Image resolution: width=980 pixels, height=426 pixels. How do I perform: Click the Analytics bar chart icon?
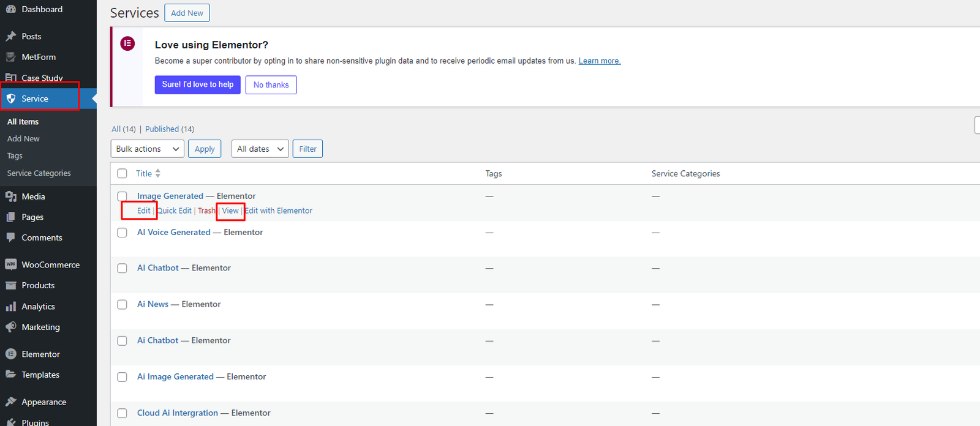pos(10,306)
